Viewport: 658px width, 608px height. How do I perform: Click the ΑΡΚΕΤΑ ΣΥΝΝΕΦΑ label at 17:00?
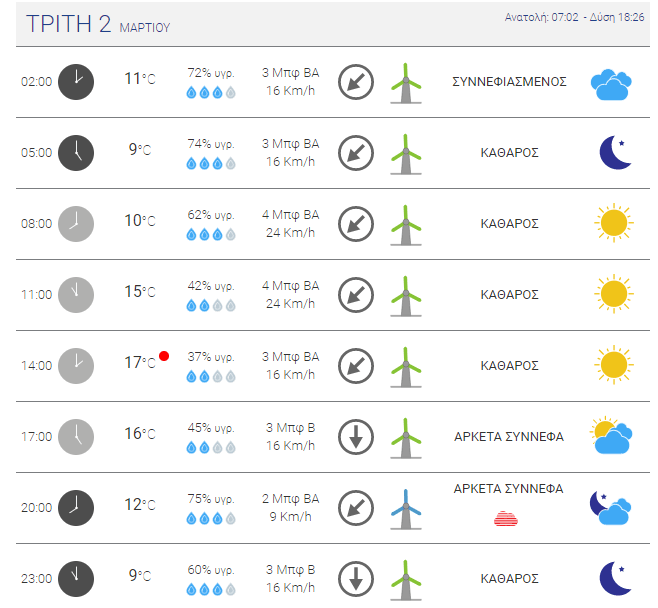pyautogui.click(x=509, y=437)
